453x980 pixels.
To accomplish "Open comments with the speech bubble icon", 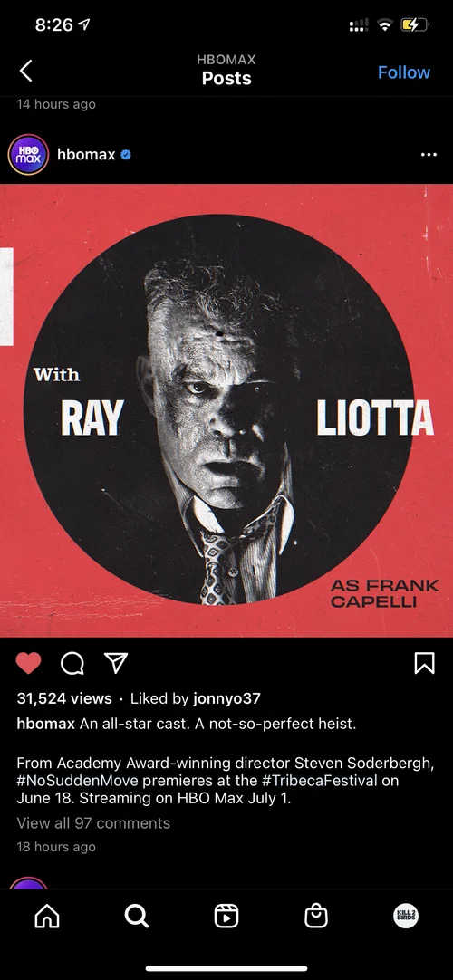I will tap(72, 663).
